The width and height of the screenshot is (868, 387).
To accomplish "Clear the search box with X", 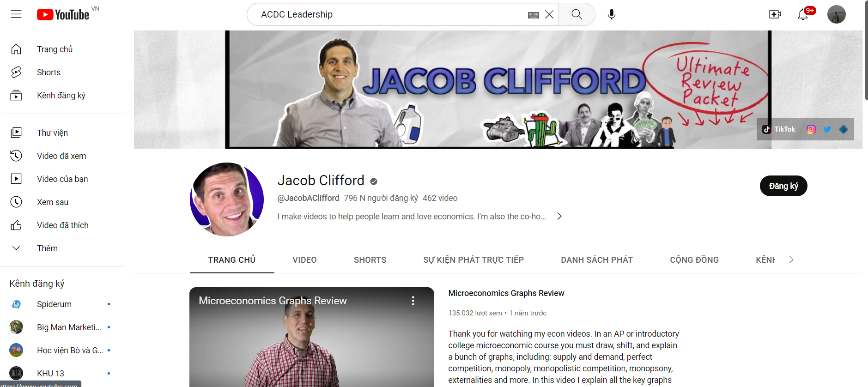I will point(549,15).
